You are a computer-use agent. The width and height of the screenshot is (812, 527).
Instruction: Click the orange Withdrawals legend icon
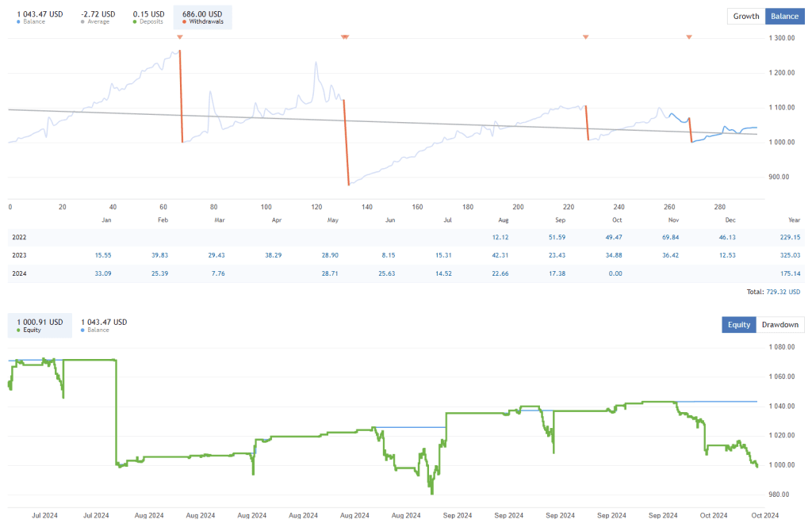tap(185, 21)
